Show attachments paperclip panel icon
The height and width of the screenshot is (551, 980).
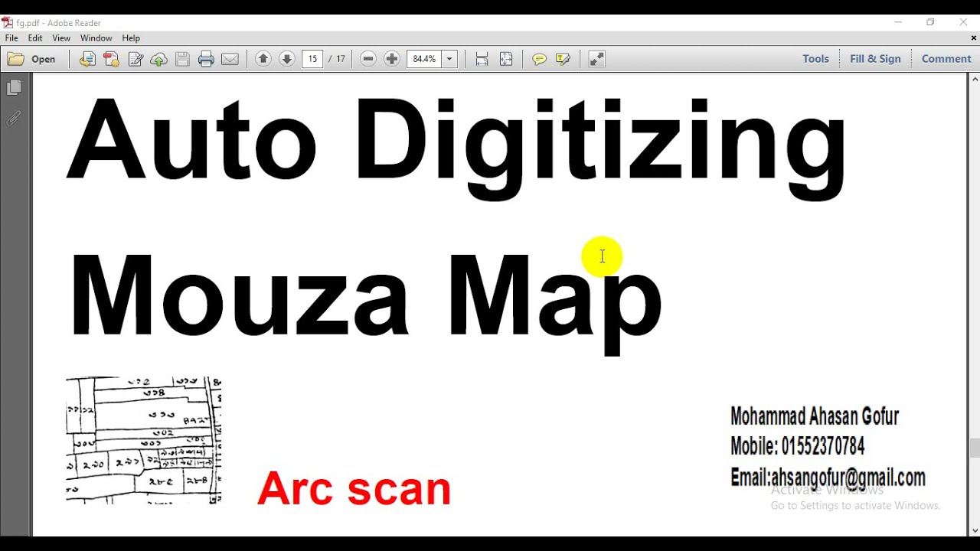pyautogui.click(x=13, y=119)
